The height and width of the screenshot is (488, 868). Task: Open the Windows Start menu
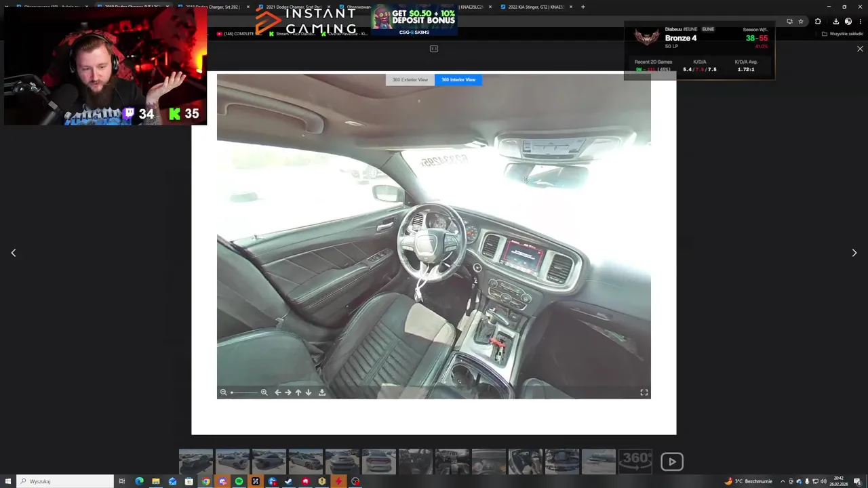pos(8,481)
